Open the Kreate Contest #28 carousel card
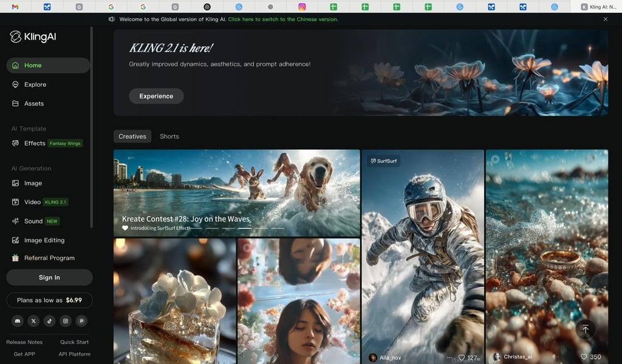 point(237,193)
